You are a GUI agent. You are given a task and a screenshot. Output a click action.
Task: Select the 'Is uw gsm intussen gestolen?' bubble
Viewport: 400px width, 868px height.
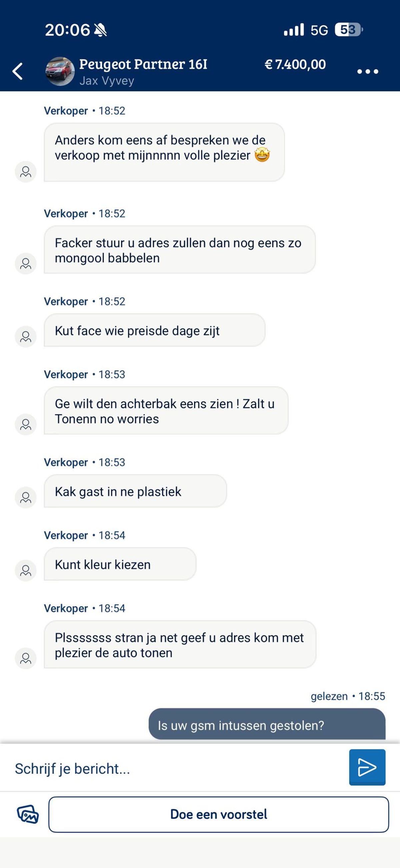266,725
